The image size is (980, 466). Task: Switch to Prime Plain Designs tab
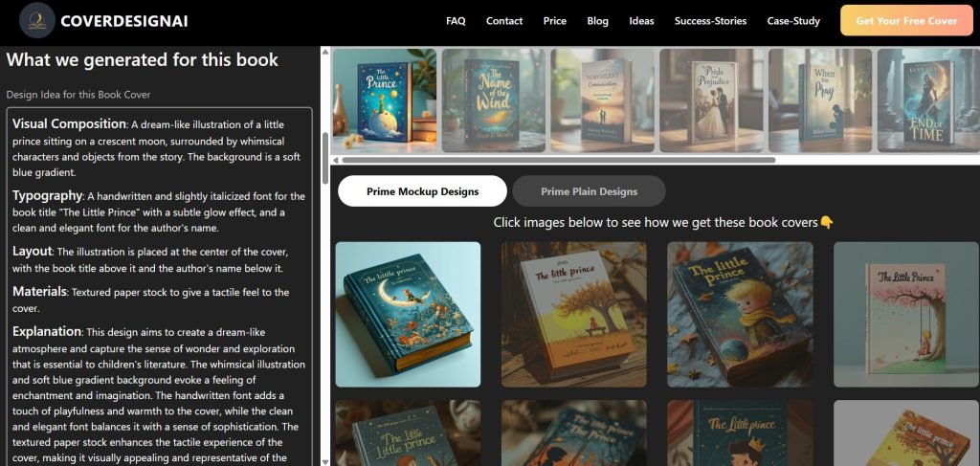click(589, 191)
